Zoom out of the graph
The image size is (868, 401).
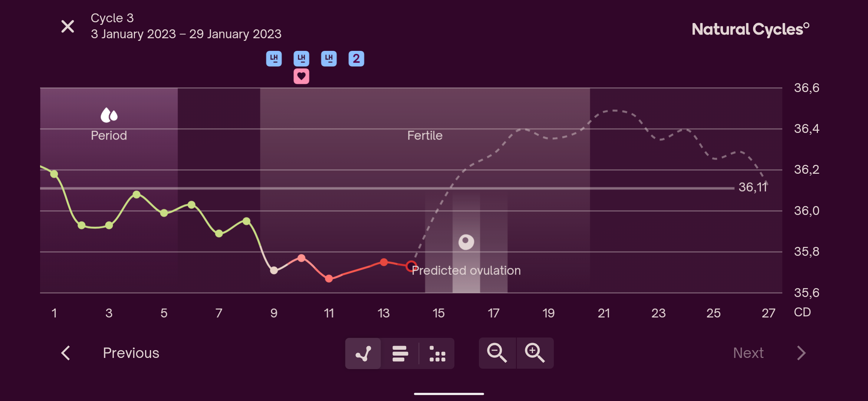497,353
